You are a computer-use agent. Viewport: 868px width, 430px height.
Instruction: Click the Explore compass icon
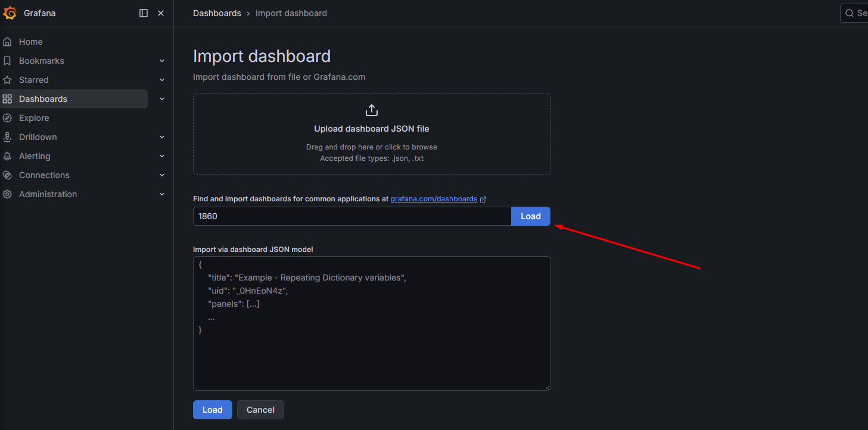coord(7,118)
